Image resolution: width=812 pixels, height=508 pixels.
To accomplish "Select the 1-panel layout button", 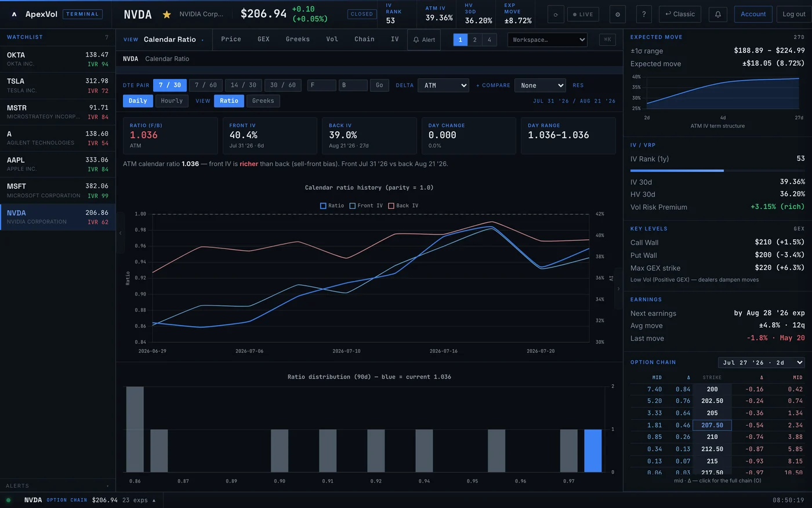I will coord(460,39).
